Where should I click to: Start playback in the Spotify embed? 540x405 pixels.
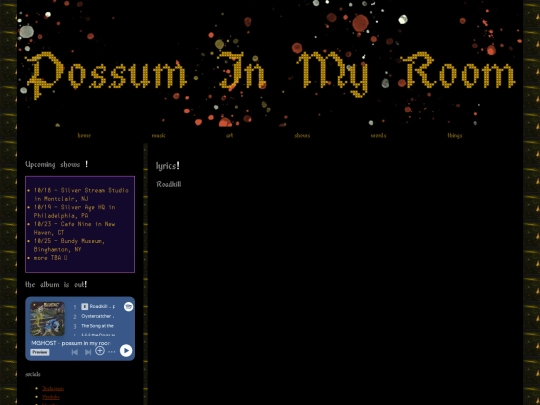click(x=126, y=351)
